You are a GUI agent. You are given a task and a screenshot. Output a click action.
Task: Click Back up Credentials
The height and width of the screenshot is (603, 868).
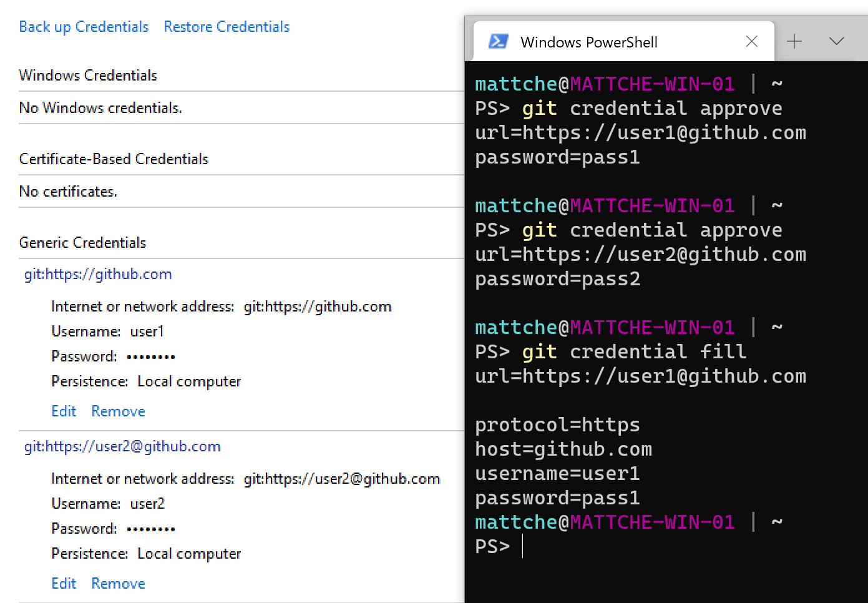click(84, 26)
